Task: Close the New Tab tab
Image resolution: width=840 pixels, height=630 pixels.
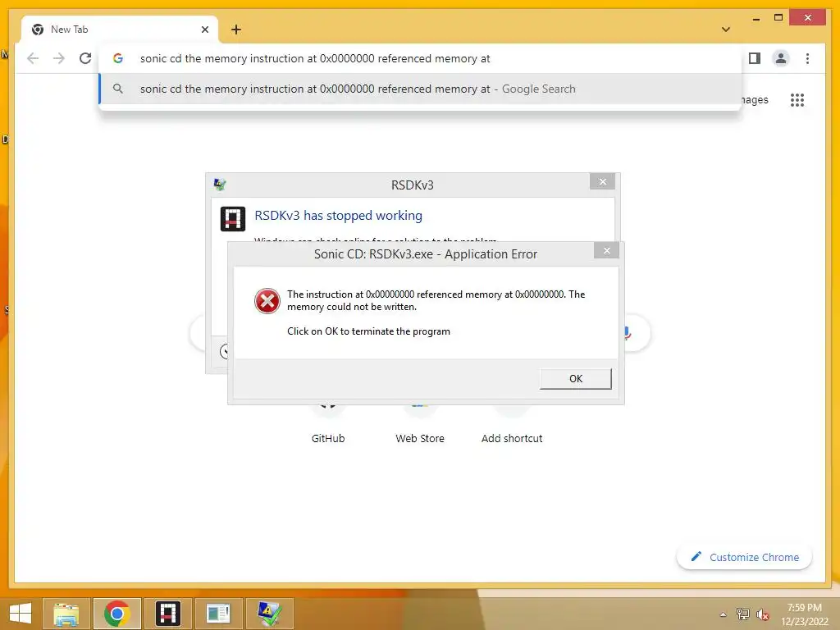Action: pyautogui.click(x=204, y=30)
